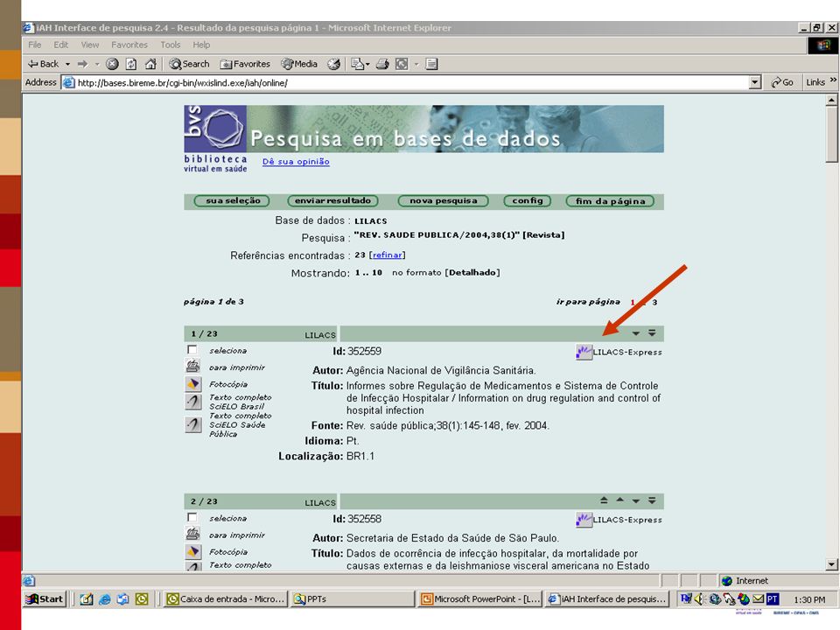Screen dimensions: 840x630
Task: Click the vertical scrollbar up arrow
Action: (x=831, y=100)
